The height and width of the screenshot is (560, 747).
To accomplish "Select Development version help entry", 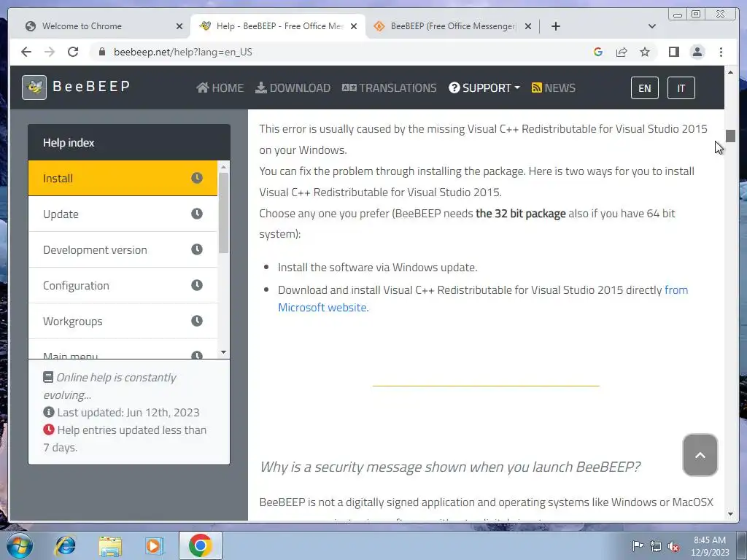I will coord(123,249).
